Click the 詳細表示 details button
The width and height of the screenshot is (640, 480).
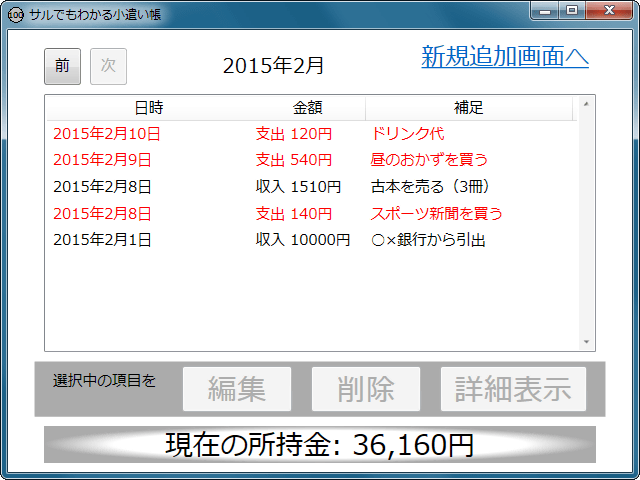click(x=513, y=389)
